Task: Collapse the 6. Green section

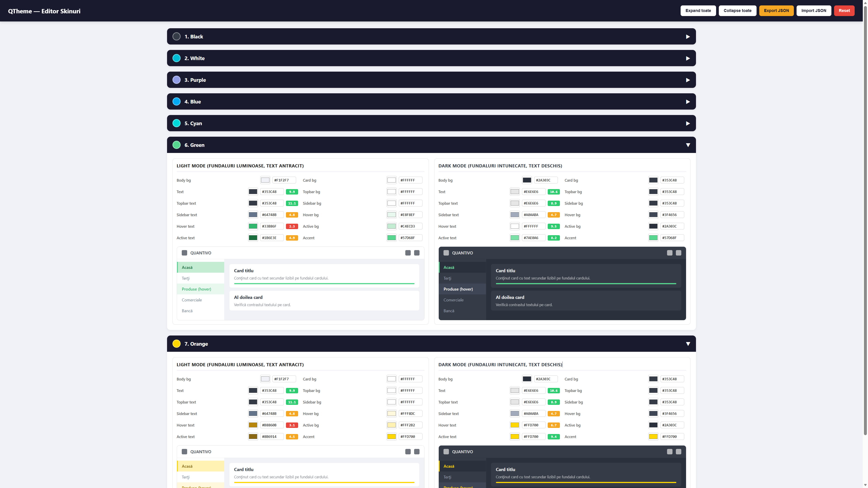Action: pyautogui.click(x=688, y=145)
